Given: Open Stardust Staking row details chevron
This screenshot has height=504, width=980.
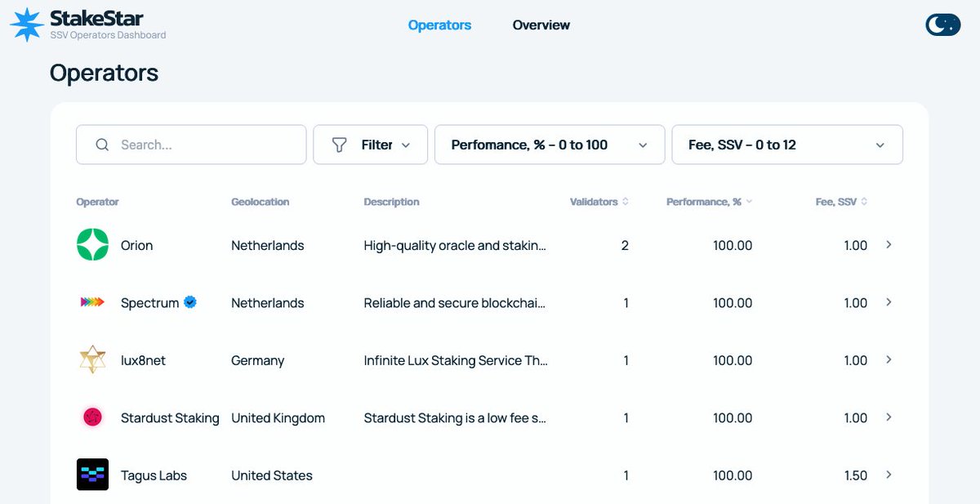Looking at the screenshot, I should pos(889,417).
